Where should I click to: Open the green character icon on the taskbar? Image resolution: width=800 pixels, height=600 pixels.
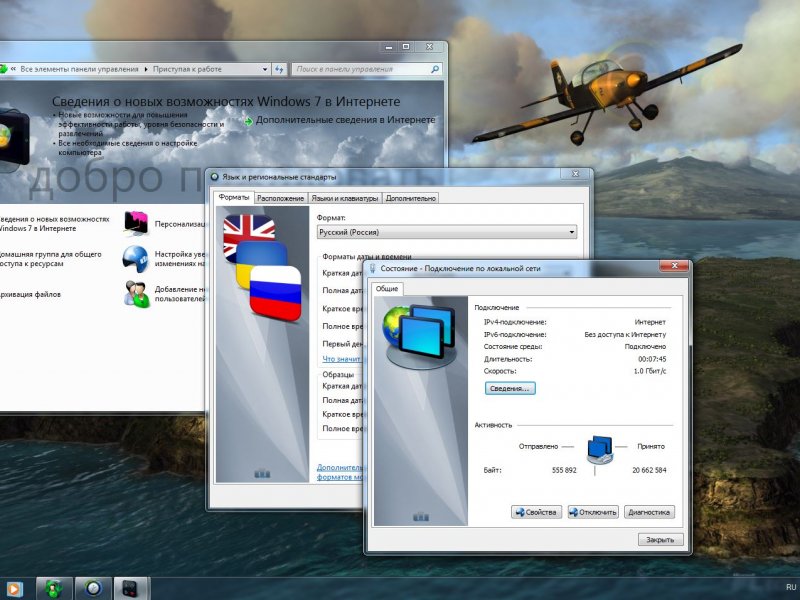pos(54,589)
